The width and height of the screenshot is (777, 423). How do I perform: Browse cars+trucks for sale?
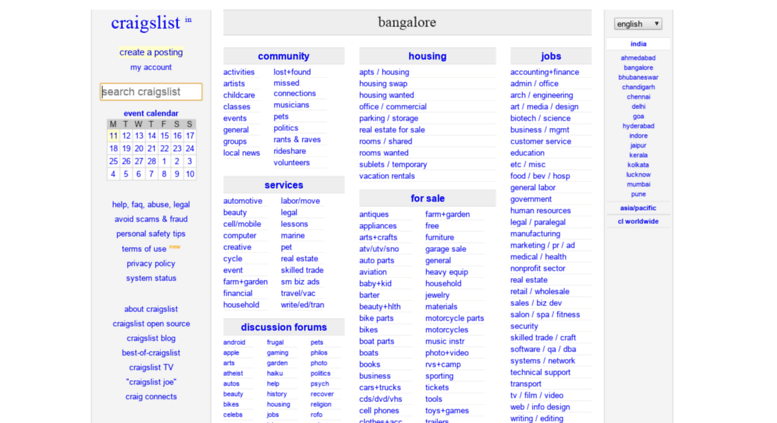380,387
